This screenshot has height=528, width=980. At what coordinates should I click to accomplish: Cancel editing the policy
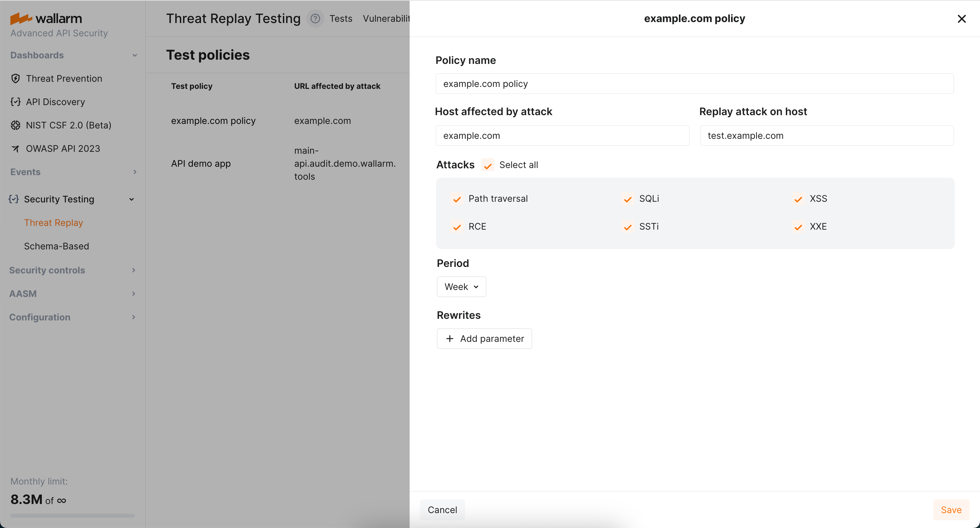(x=442, y=510)
